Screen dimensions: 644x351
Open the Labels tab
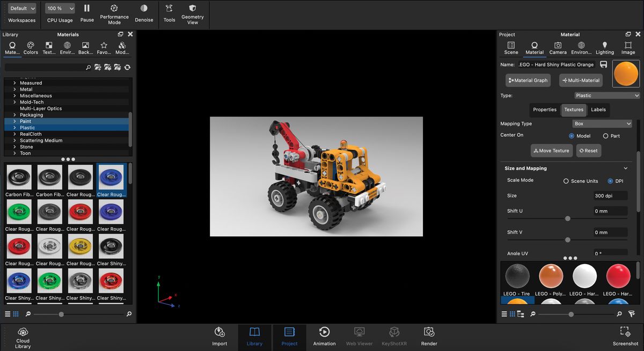(598, 109)
